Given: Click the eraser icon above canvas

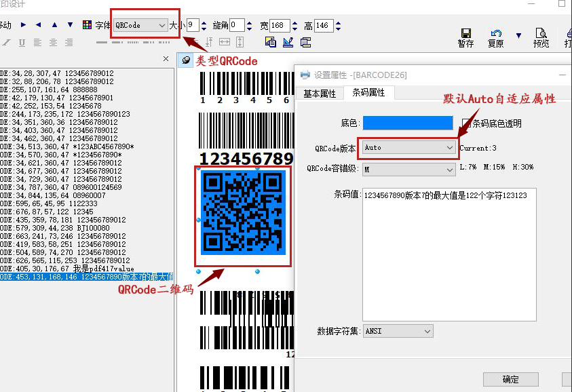Looking at the screenshot, I should point(186,60).
